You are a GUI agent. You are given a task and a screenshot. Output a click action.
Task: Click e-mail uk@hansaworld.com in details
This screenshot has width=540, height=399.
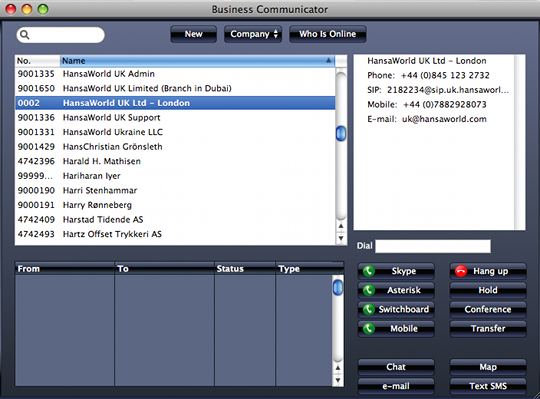pyautogui.click(x=444, y=119)
